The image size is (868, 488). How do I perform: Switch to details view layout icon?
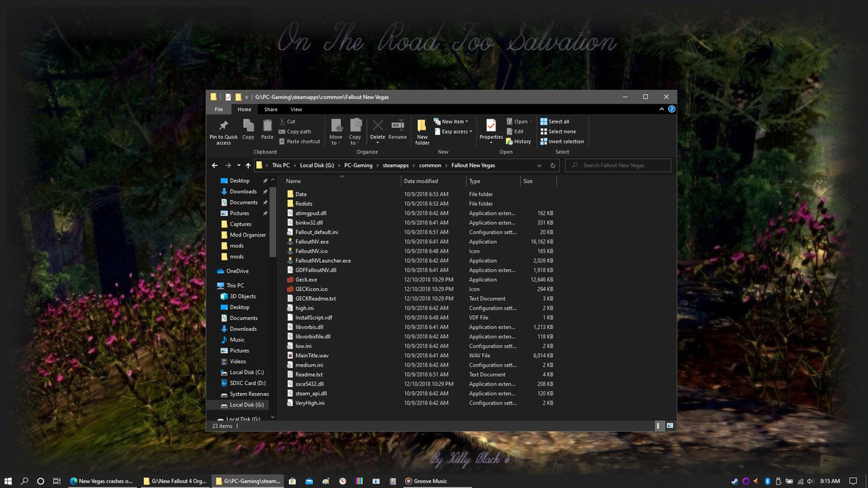(658, 426)
